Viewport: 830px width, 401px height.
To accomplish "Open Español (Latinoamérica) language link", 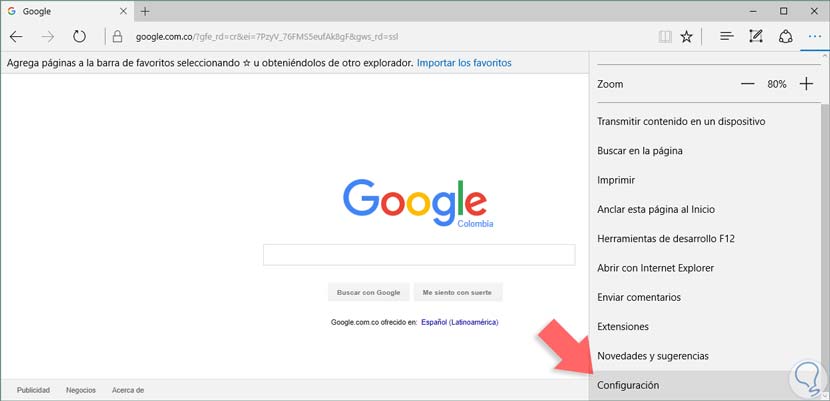I will (x=459, y=322).
